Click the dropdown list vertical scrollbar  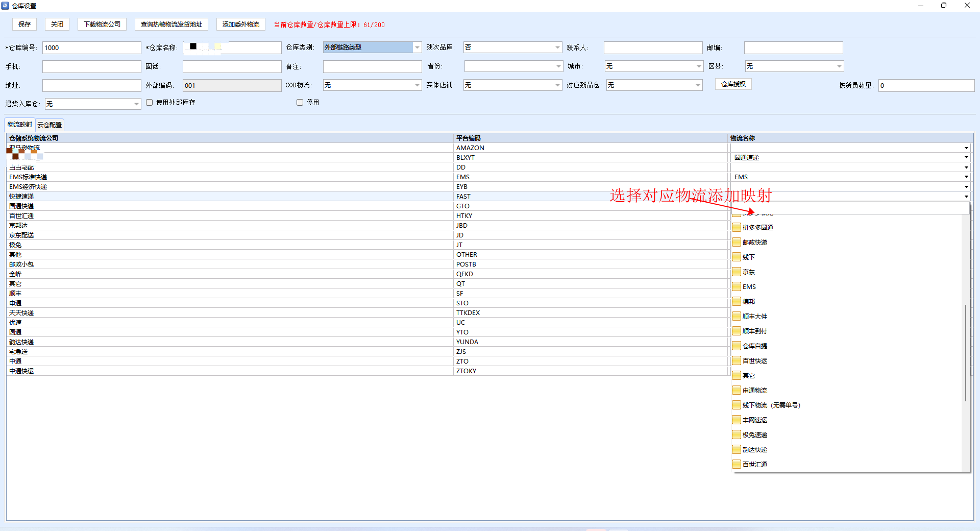965,352
